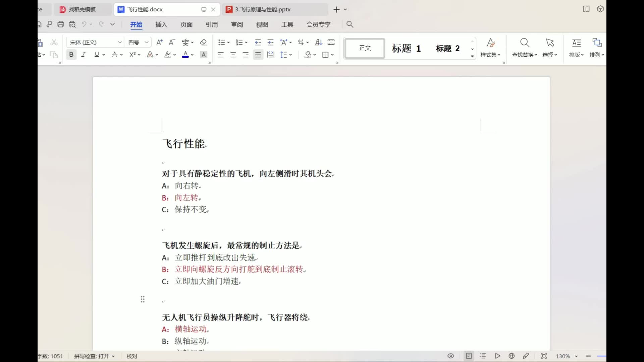Open the 拼写检查 dropdown in status bar
The image size is (644, 362).
tap(94, 356)
